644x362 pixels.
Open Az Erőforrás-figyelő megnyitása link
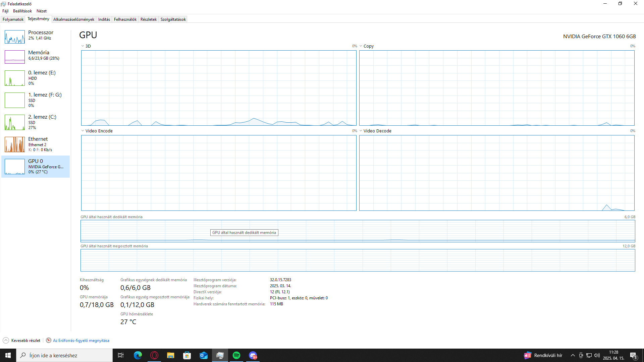tap(81, 341)
